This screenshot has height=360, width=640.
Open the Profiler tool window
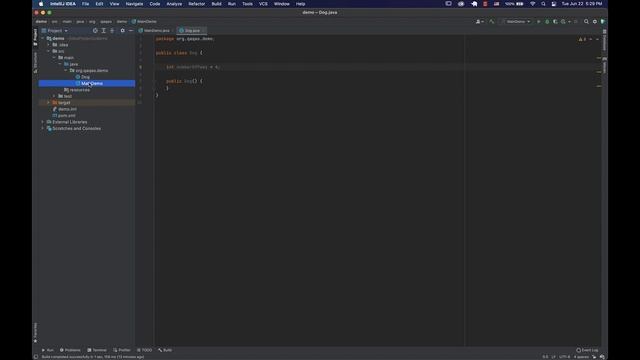coord(122,350)
